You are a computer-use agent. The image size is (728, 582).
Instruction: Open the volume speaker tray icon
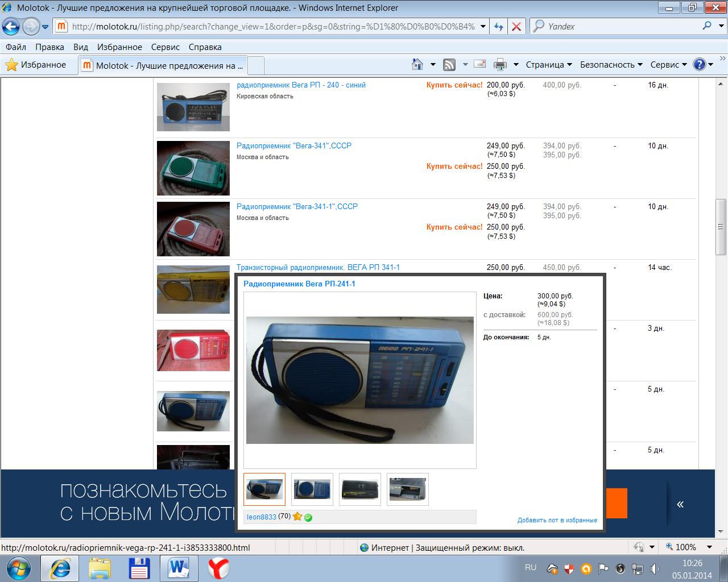pos(655,568)
